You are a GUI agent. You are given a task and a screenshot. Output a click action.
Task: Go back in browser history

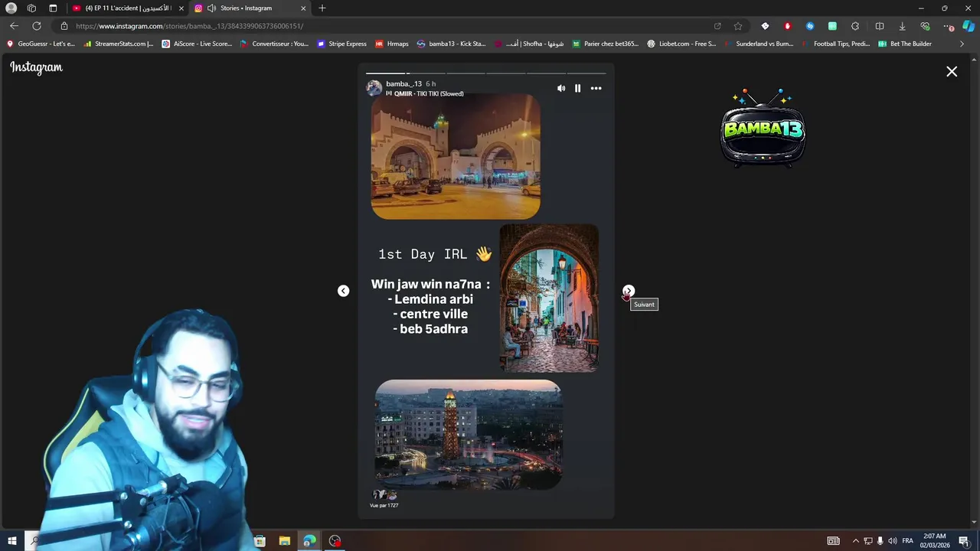pos(14,26)
